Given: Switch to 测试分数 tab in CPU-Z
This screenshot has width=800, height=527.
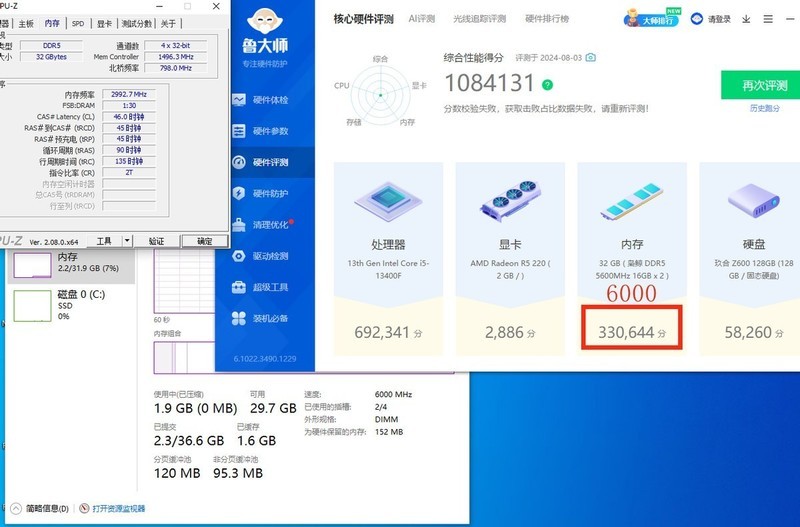Looking at the screenshot, I should coord(136,23).
